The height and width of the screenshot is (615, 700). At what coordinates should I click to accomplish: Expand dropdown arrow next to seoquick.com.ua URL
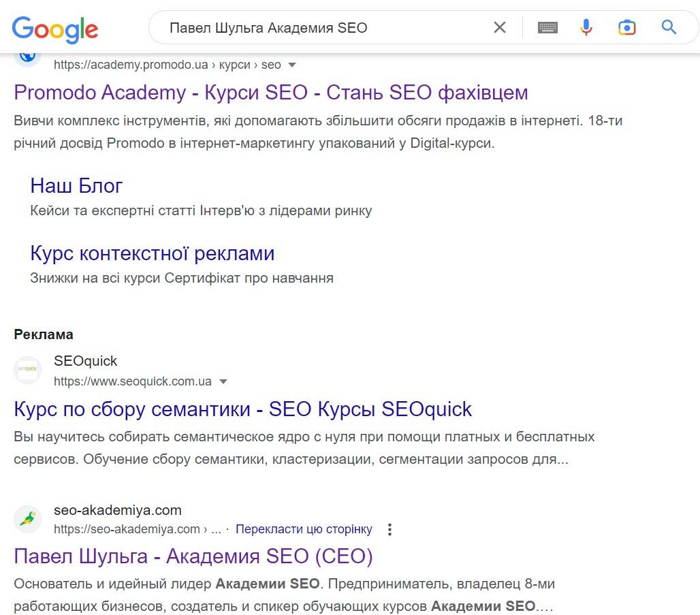tap(223, 381)
